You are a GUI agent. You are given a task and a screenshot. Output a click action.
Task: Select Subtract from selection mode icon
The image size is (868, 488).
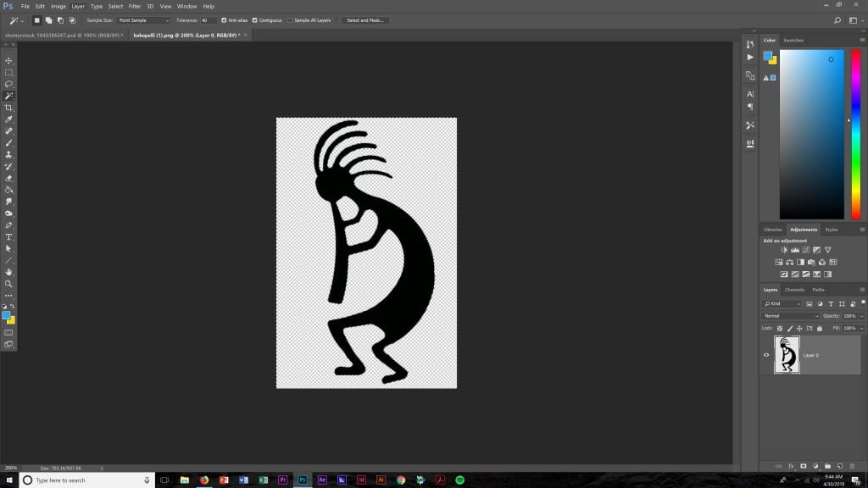[x=60, y=20]
